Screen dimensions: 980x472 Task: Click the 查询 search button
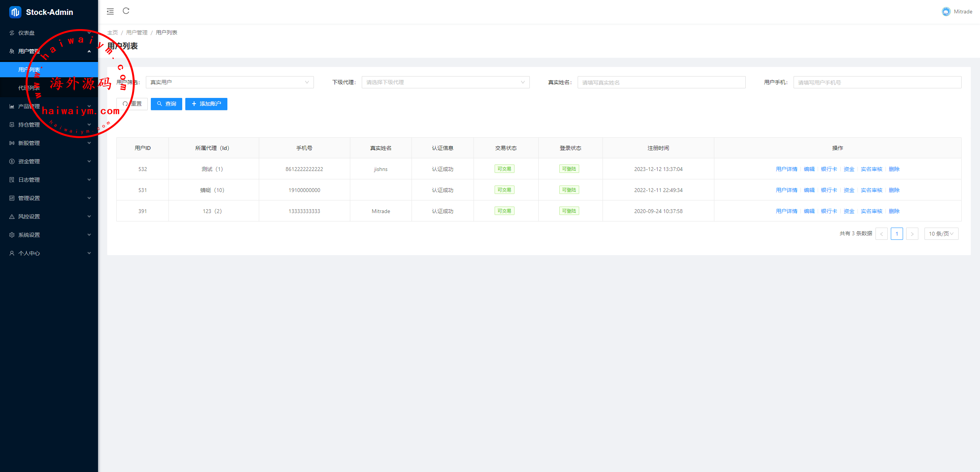point(167,104)
